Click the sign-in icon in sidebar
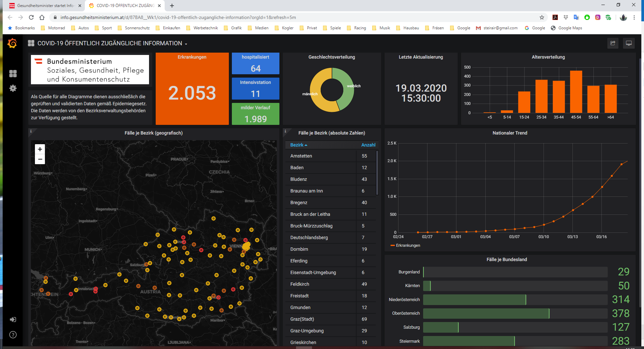644x349 pixels. [x=13, y=319]
